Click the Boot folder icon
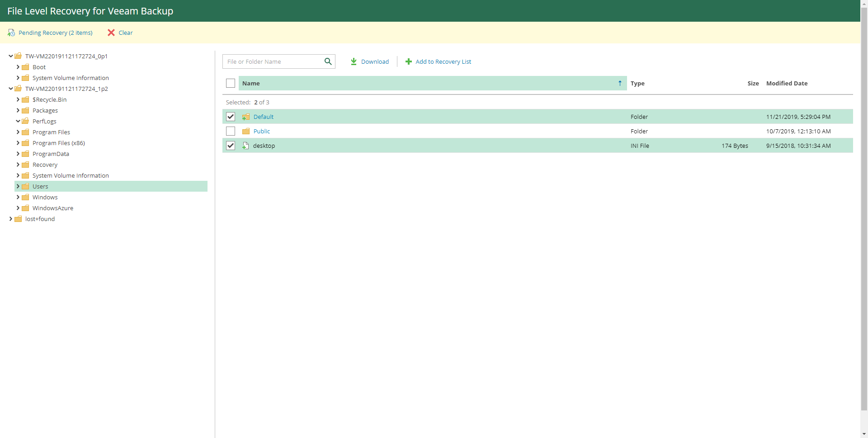The width and height of the screenshot is (868, 438). pyautogui.click(x=25, y=67)
